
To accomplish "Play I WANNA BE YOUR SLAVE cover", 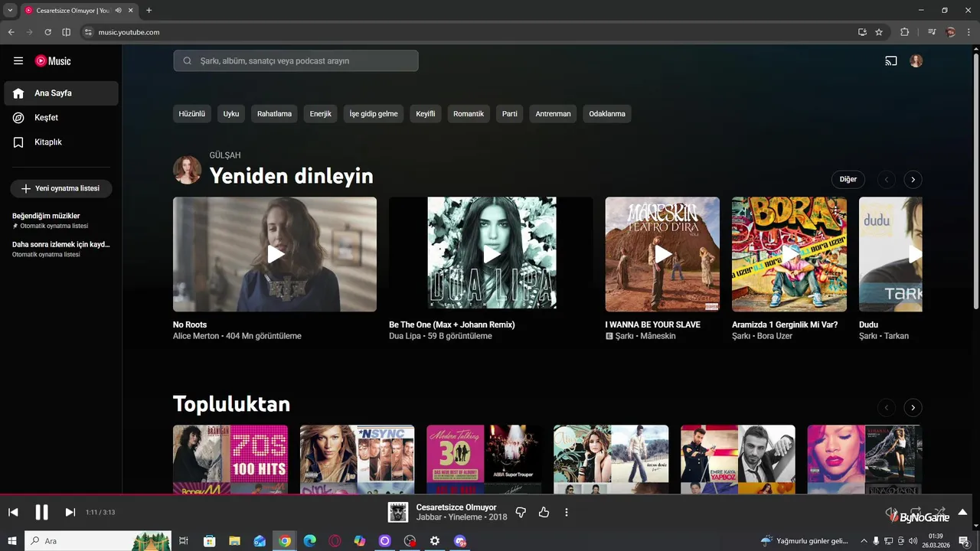I will click(x=662, y=254).
